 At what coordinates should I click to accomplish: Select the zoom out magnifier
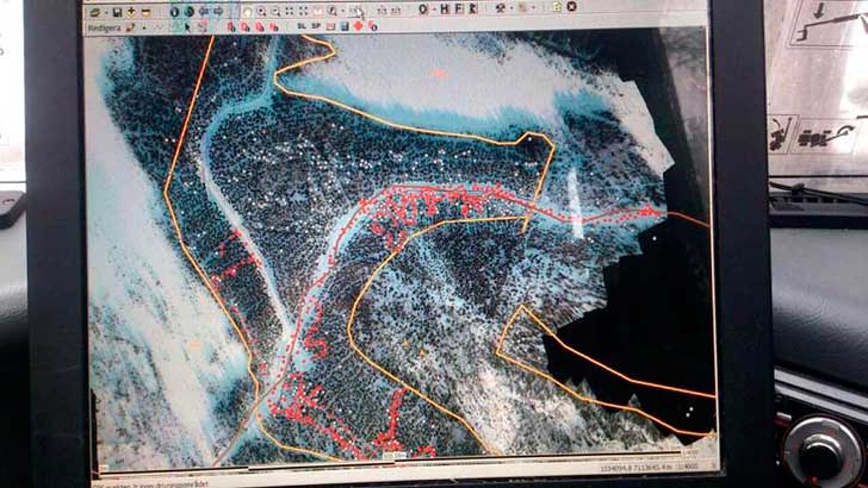point(275,12)
